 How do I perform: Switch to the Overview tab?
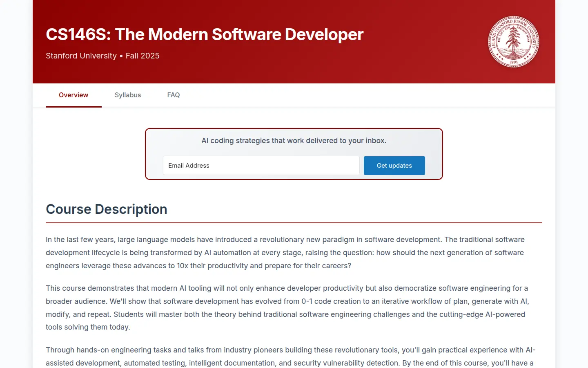click(x=73, y=95)
